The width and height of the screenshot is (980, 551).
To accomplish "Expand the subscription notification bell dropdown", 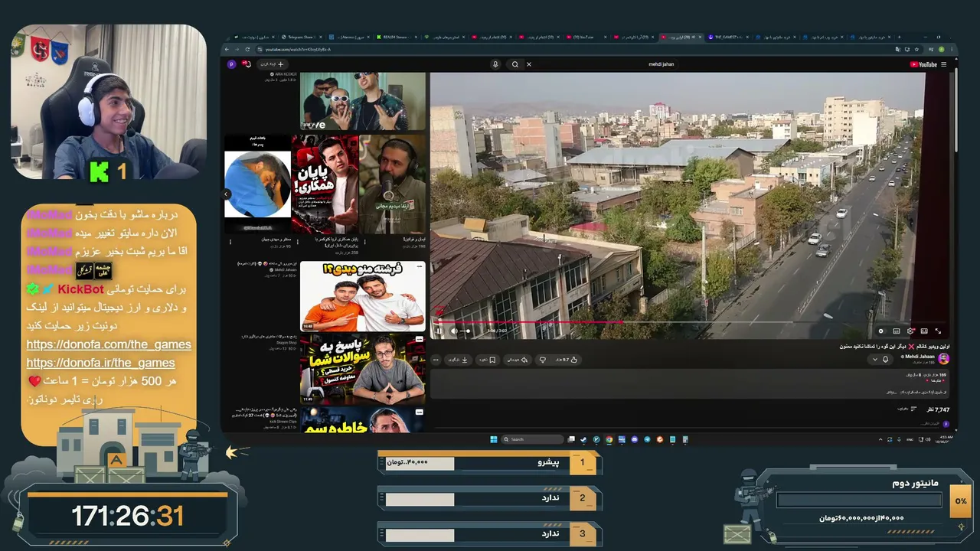I will tap(880, 359).
